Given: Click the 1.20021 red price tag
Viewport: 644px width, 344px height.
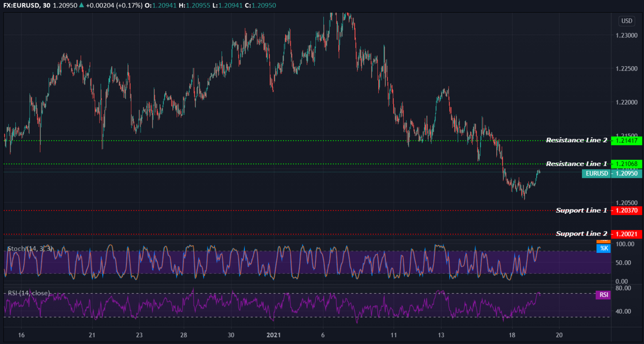Looking at the screenshot, I should [627, 234].
